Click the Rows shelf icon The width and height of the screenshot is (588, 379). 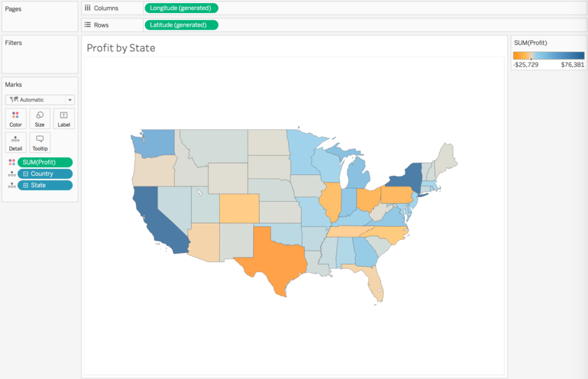88,25
